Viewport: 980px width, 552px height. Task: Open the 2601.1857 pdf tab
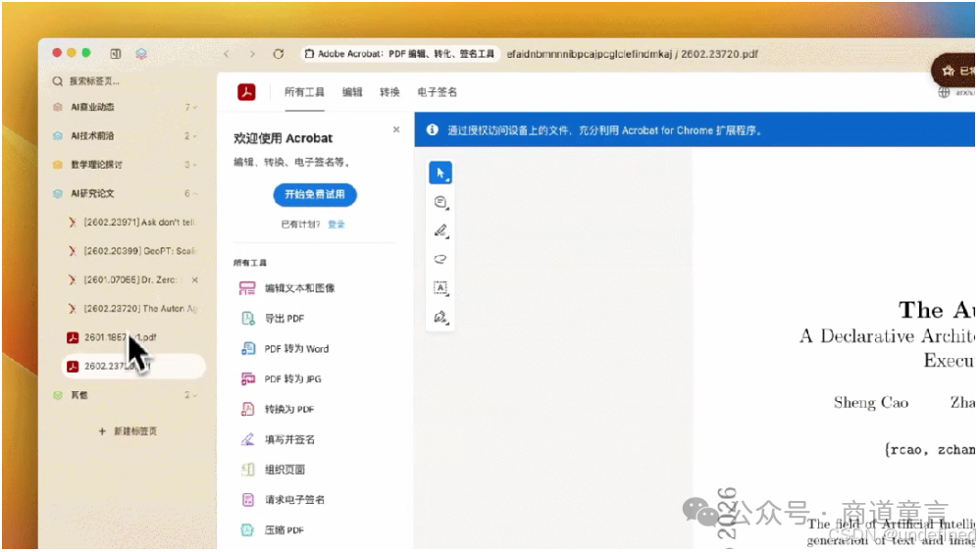click(133, 337)
